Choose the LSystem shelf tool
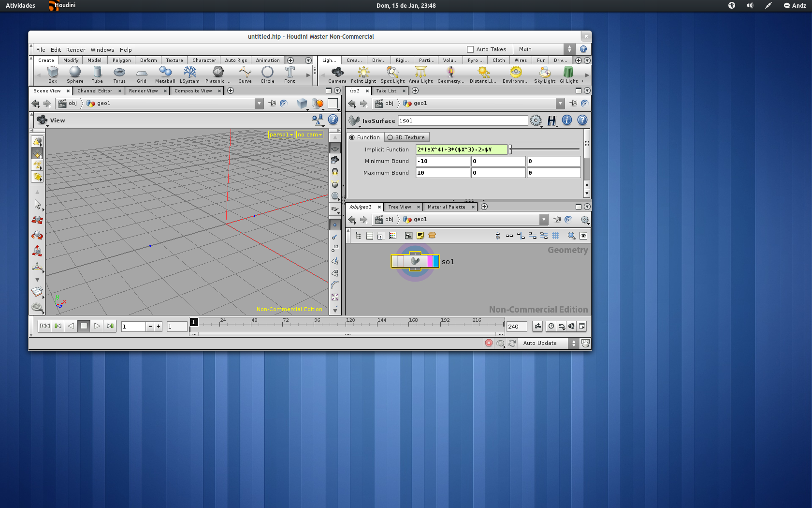 coord(190,75)
